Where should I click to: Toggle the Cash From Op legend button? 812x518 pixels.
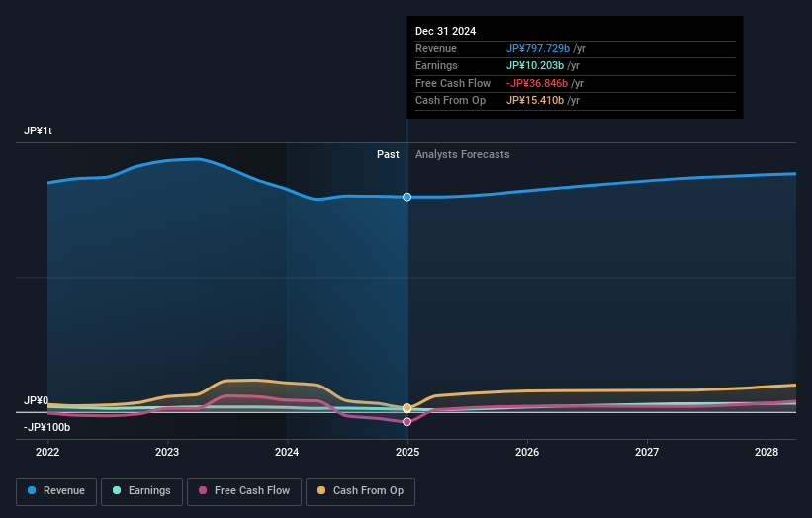360,491
